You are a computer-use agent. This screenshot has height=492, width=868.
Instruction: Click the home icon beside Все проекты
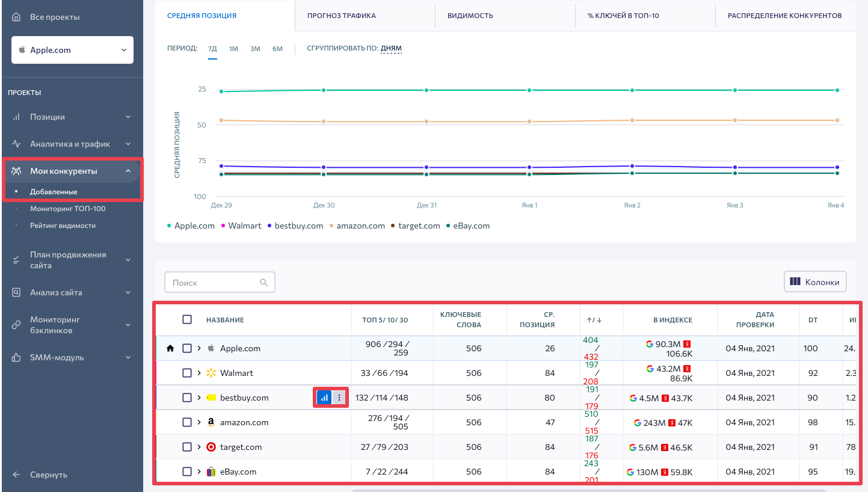[x=17, y=17]
